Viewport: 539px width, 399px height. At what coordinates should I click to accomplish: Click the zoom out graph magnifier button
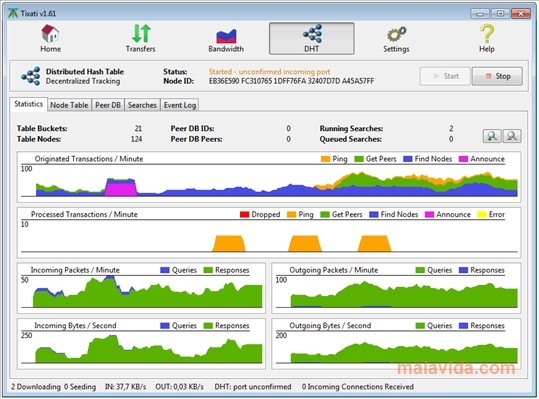coord(512,136)
